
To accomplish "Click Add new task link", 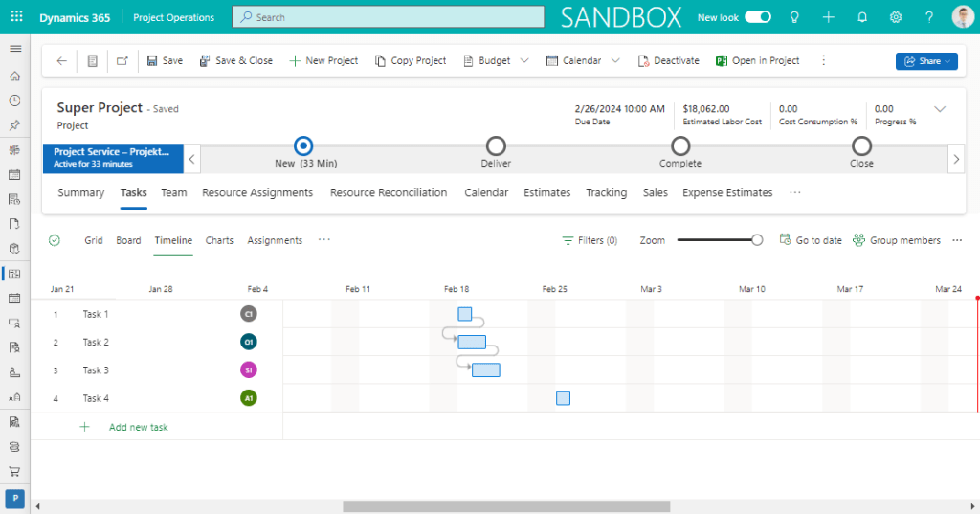I will 138,427.
